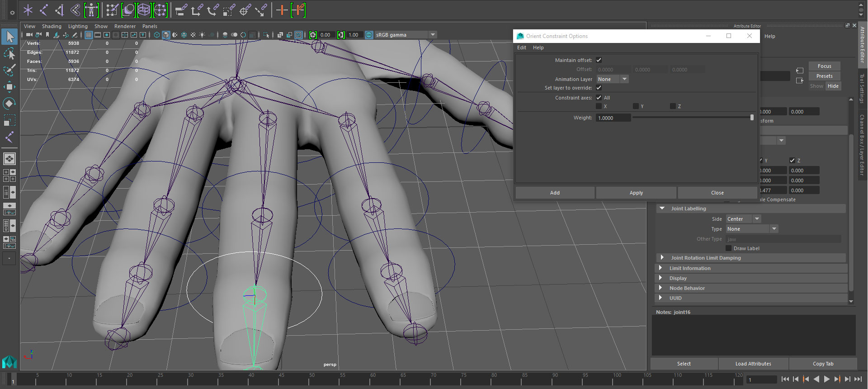The height and width of the screenshot is (389, 868).
Task: Click the Apply button
Action: point(636,193)
